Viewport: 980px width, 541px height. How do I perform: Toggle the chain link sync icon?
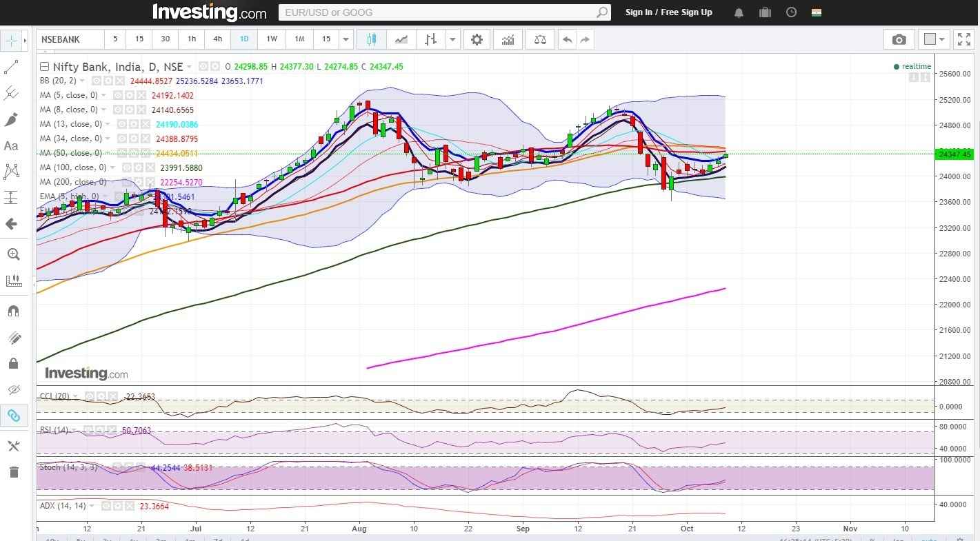(x=13, y=416)
